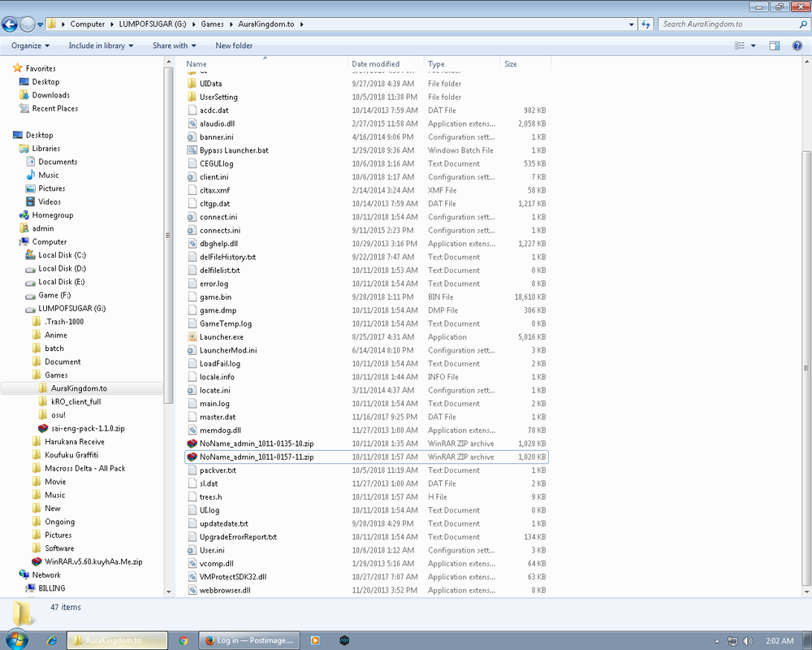Open the view options dropdown arrow
This screenshot has height=650, width=812.
click(x=753, y=45)
